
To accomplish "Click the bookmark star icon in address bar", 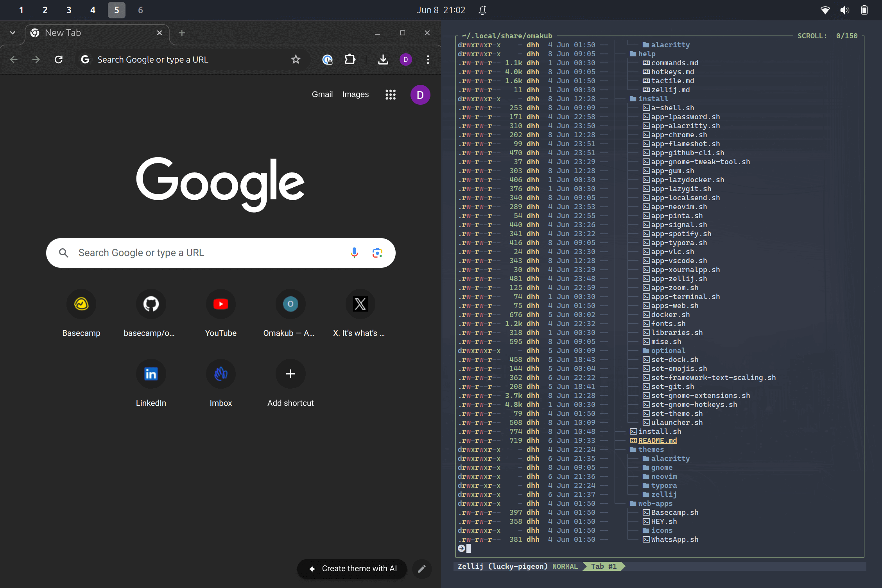I will click(x=295, y=59).
